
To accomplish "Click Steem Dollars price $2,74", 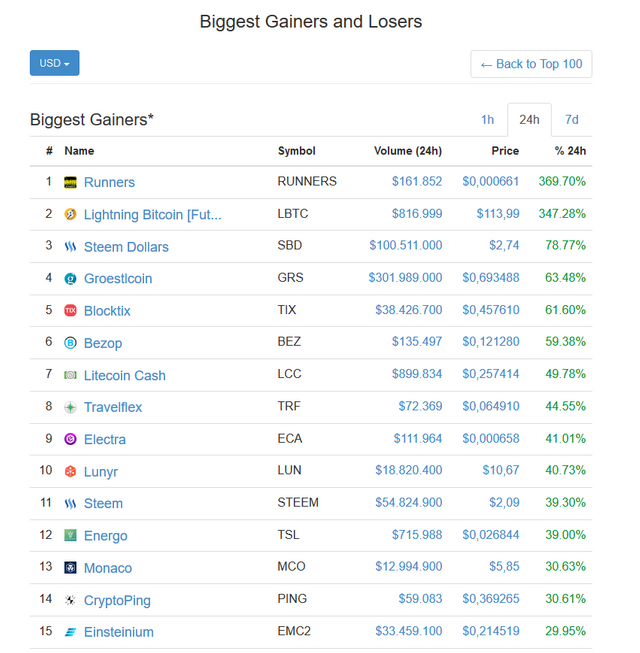I will pyautogui.click(x=504, y=246).
